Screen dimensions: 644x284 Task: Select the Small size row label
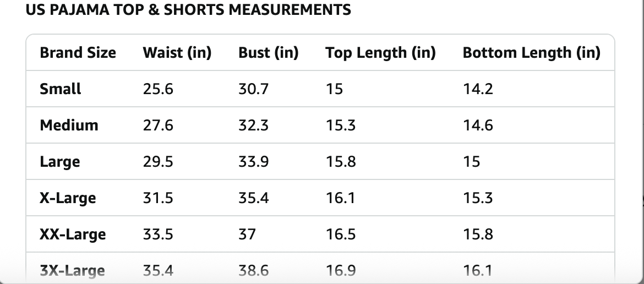pos(61,89)
